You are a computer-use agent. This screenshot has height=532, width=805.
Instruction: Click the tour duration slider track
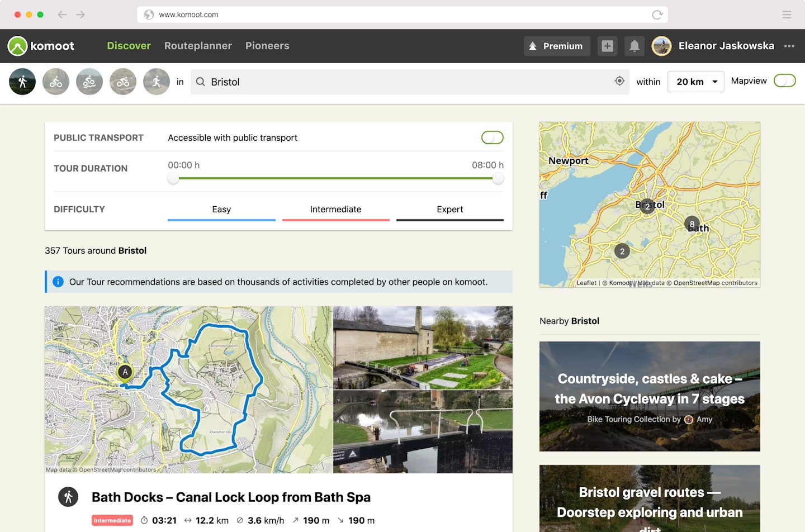(335, 178)
